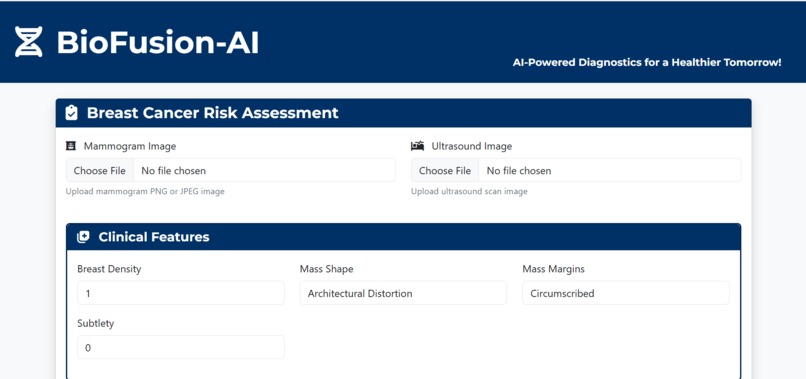Viewport: 806px width, 379px height.
Task: Click the mammogram icon next to Mammogram Image
Action: [71, 146]
